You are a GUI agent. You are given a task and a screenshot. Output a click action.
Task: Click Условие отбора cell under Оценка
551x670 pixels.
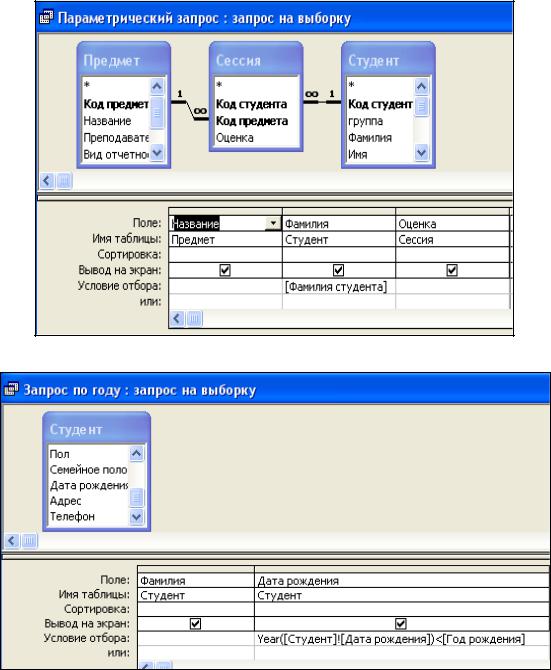(x=452, y=286)
